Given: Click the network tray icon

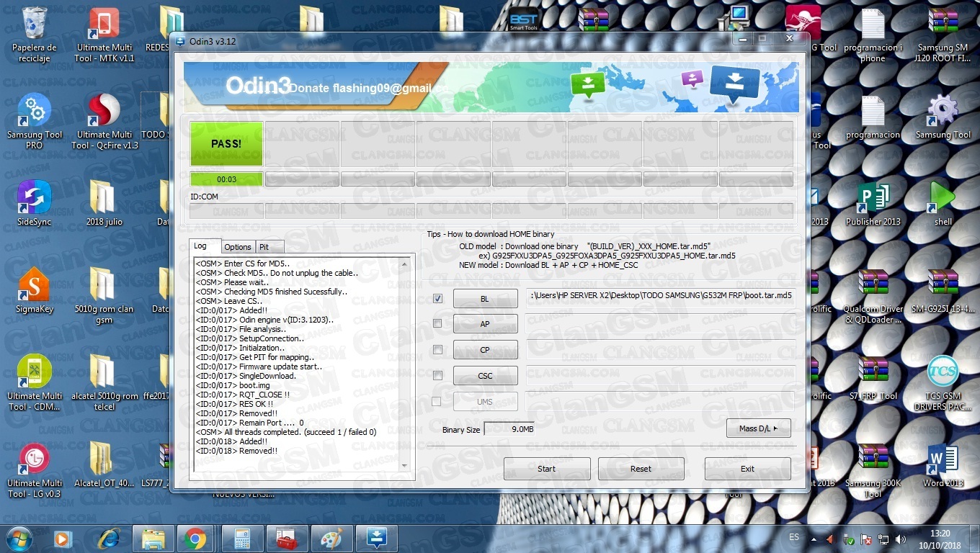Looking at the screenshot, I should tap(883, 539).
